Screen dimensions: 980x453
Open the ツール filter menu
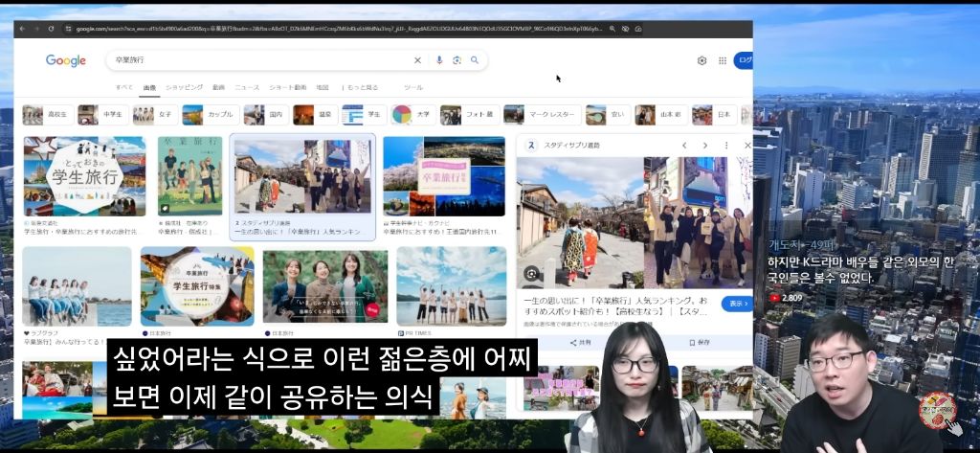tap(412, 87)
